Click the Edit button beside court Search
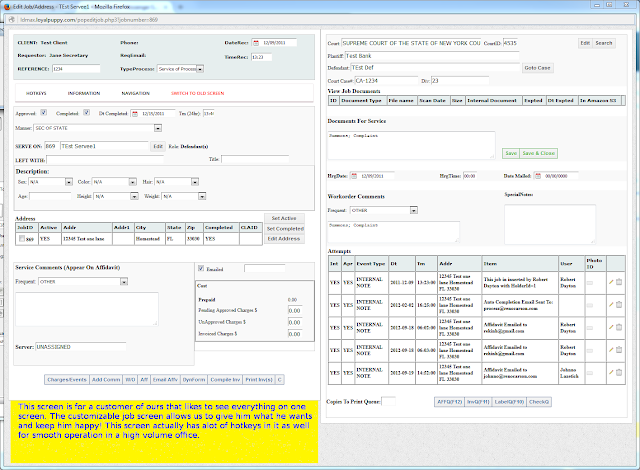The image size is (640, 470). (585, 43)
